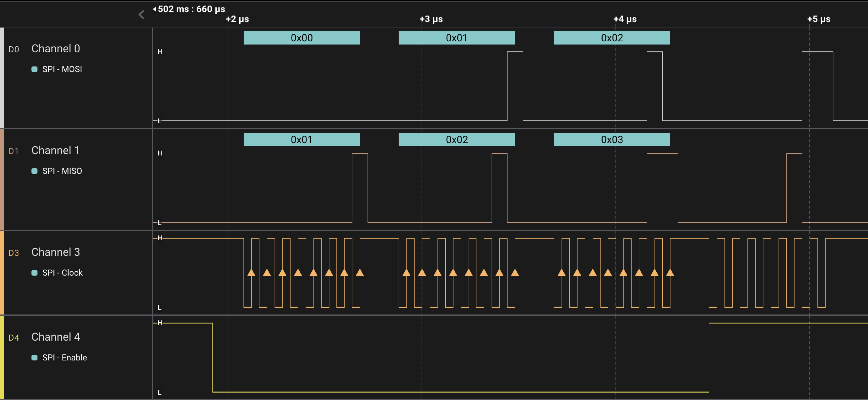The image size is (868, 400).
Task: Click the +3 µs time ruler label
Action: click(x=431, y=19)
